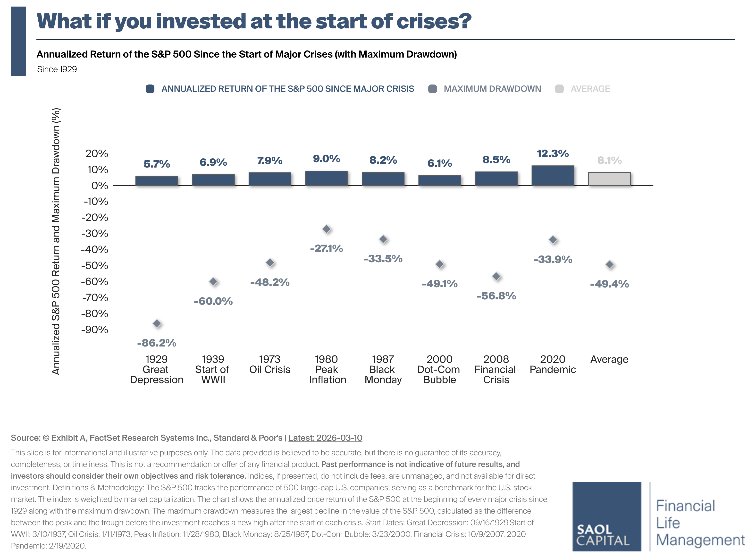
Task: Click the Saol Capital logo
Action: 606,516
